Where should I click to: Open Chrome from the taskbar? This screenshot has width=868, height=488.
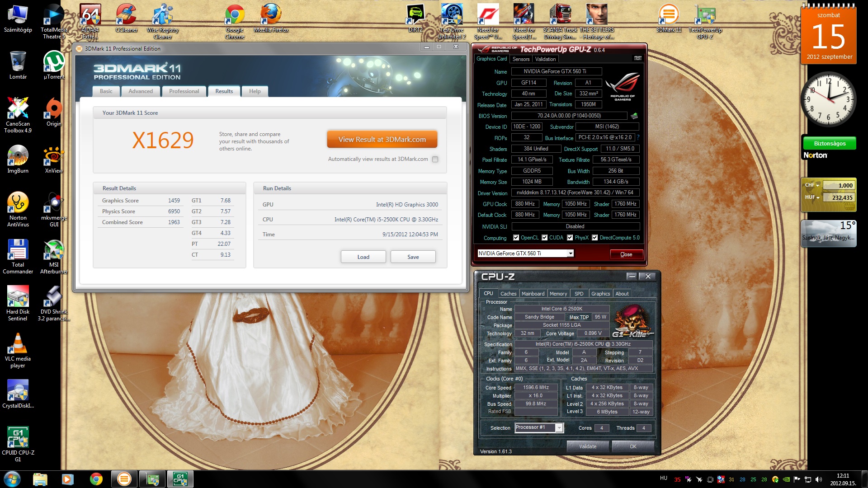point(96,479)
